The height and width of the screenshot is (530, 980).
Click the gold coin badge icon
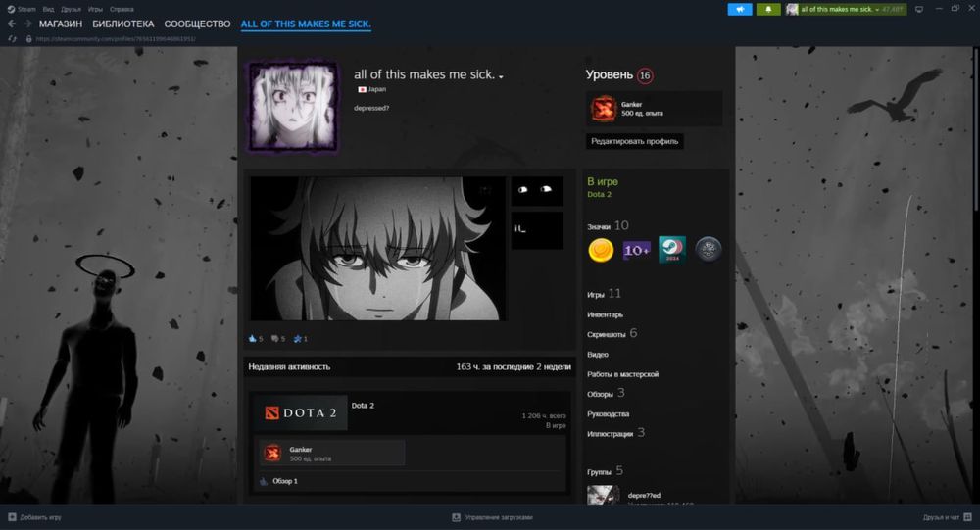click(601, 250)
